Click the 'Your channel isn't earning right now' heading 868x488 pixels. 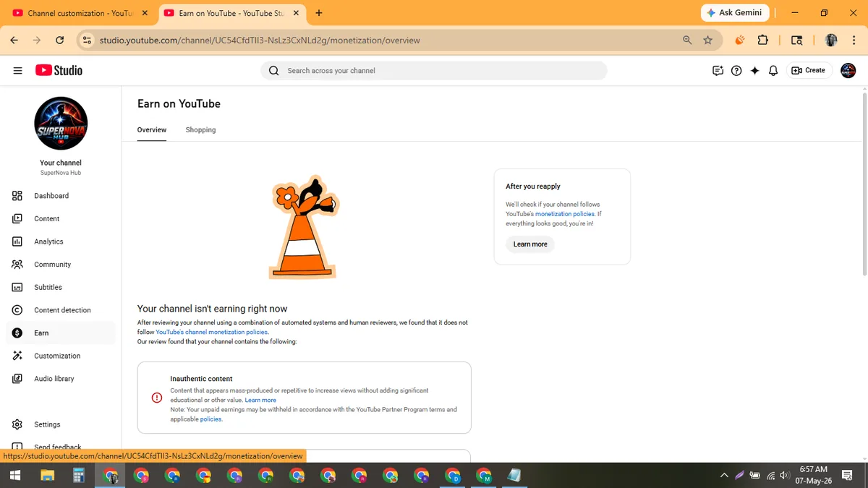[x=212, y=309]
